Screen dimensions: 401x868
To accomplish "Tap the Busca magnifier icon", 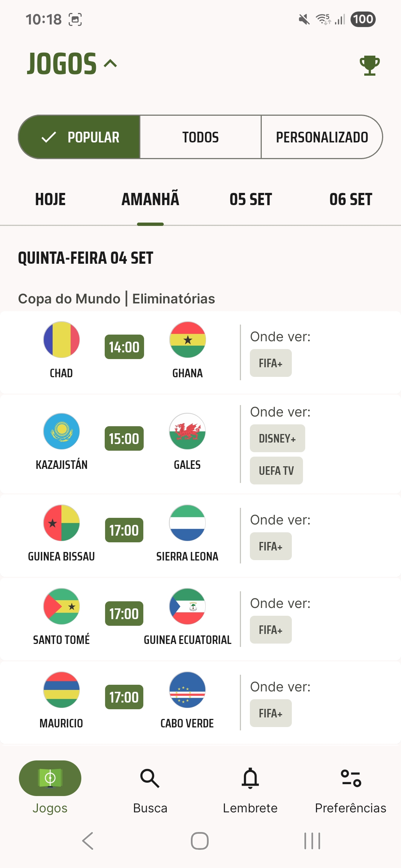I will pos(150,778).
